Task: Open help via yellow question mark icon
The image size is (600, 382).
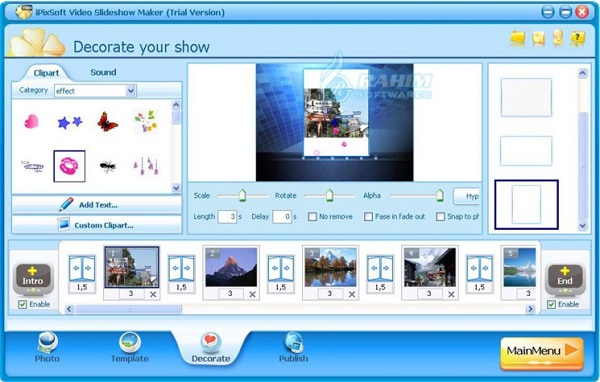Action: pos(577,39)
